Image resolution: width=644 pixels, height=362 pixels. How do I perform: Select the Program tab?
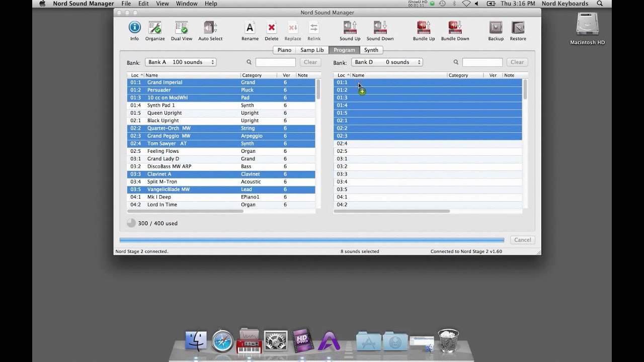[345, 50]
